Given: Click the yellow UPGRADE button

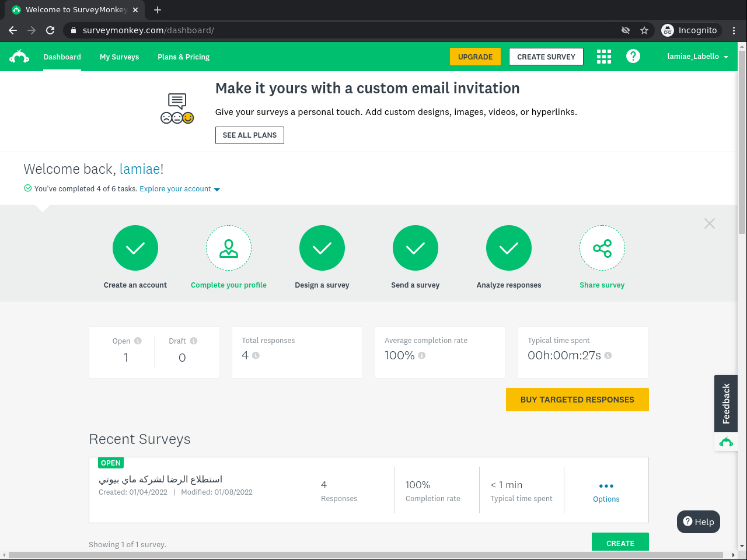Looking at the screenshot, I should (475, 57).
